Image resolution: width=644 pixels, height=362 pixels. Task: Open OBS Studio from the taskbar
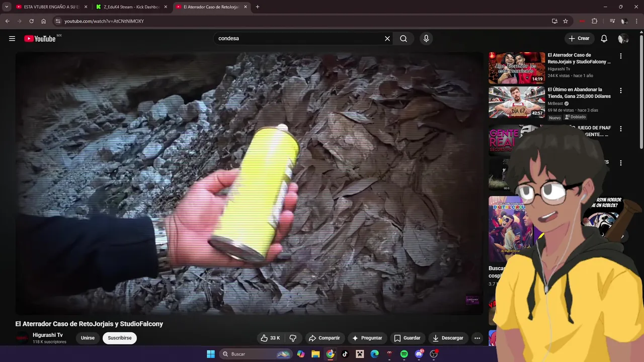tap(434, 354)
